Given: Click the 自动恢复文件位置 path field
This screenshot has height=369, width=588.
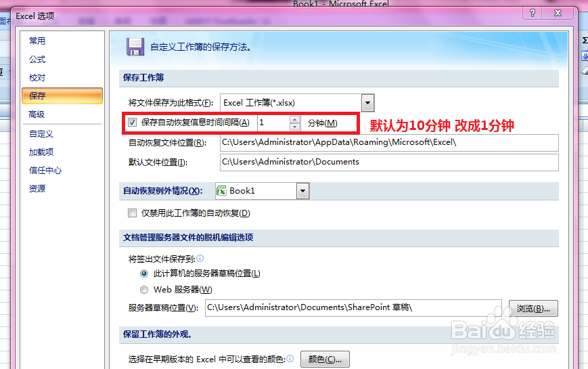Looking at the screenshot, I should [389, 143].
